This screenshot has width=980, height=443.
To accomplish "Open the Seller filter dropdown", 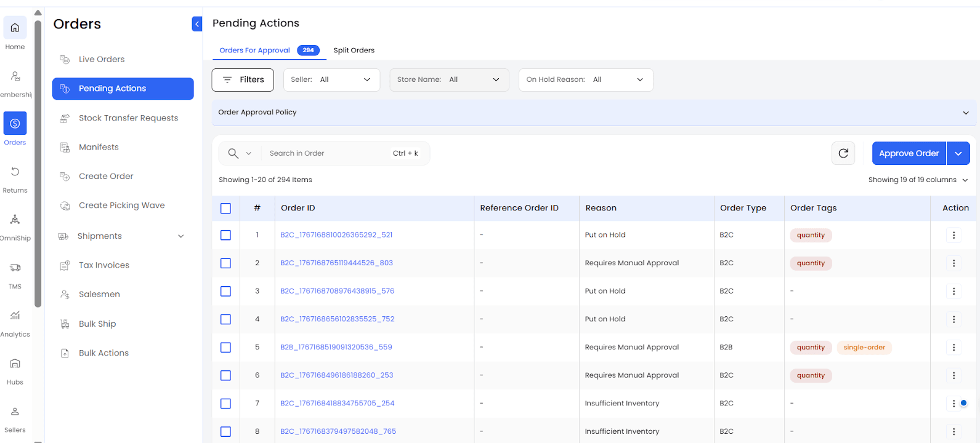I will (x=331, y=80).
